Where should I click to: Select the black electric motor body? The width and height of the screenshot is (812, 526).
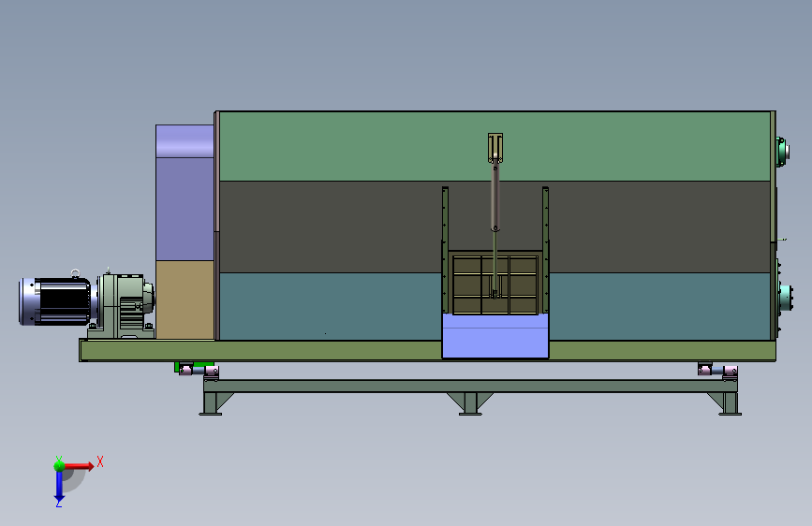click(x=55, y=301)
